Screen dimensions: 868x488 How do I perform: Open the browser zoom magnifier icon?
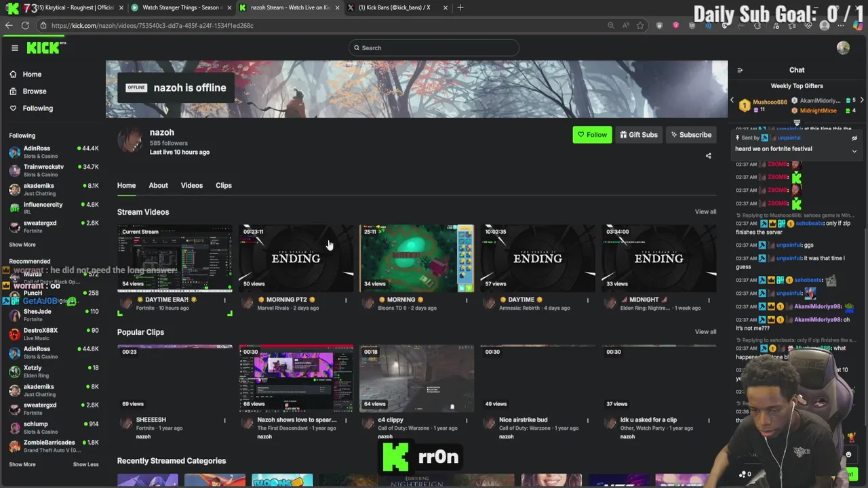coord(611,26)
